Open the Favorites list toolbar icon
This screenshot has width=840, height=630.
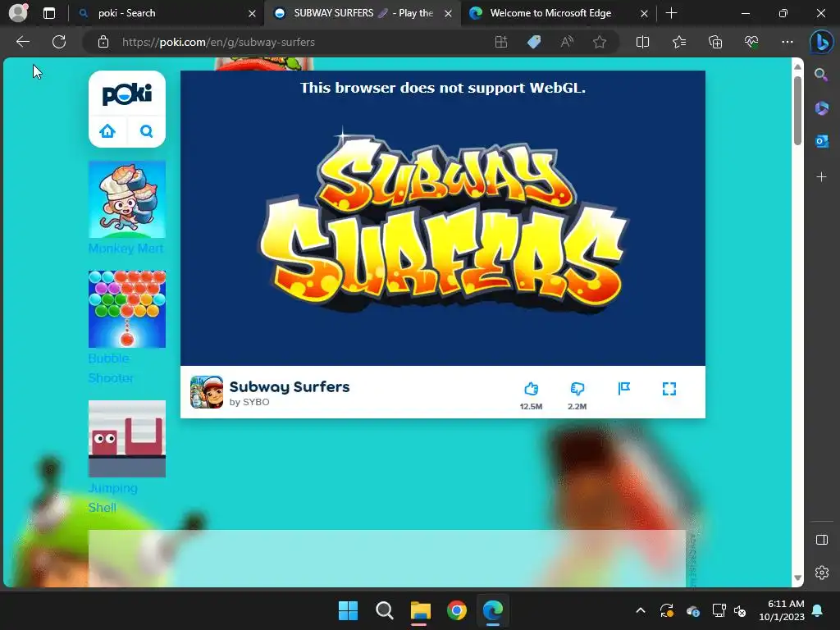click(678, 42)
